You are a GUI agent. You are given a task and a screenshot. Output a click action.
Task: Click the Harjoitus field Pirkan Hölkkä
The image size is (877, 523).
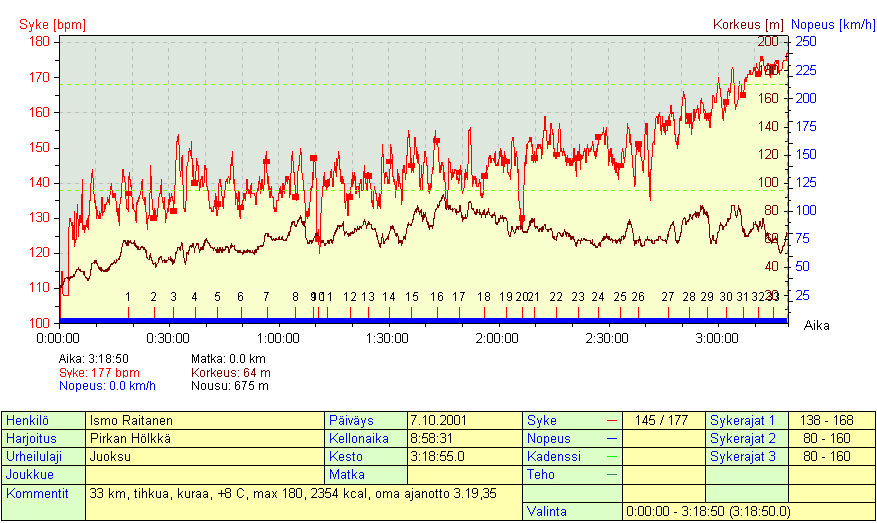pos(205,439)
